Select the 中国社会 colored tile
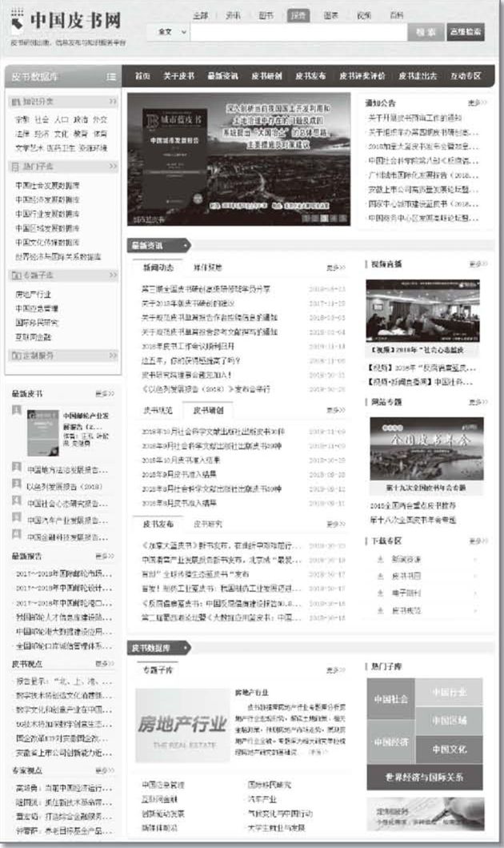The width and height of the screenshot is (504, 848). pyautogui.click(x=390, y=699)
